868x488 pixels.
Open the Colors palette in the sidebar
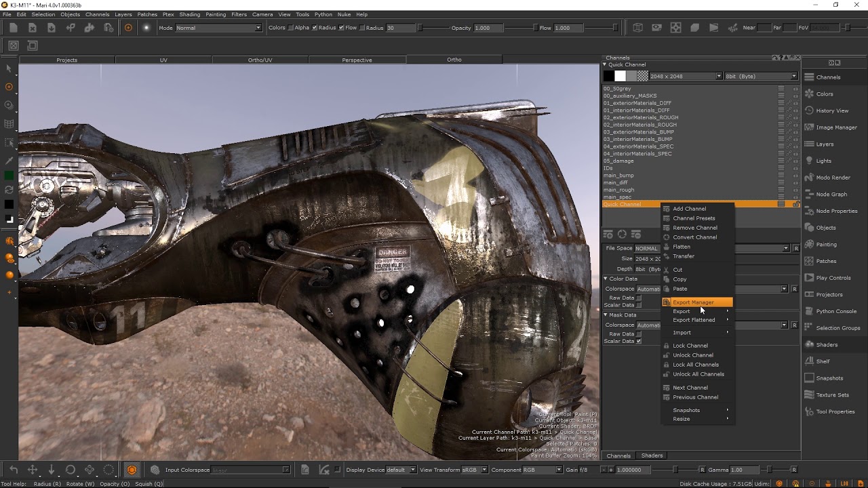tap(824, 94)
